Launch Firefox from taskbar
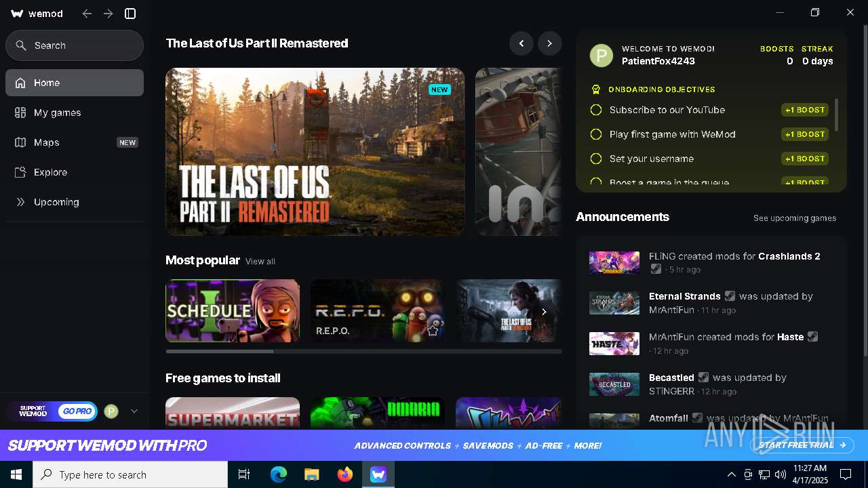Viewport: 868px width, 488px height. (345, 474)
